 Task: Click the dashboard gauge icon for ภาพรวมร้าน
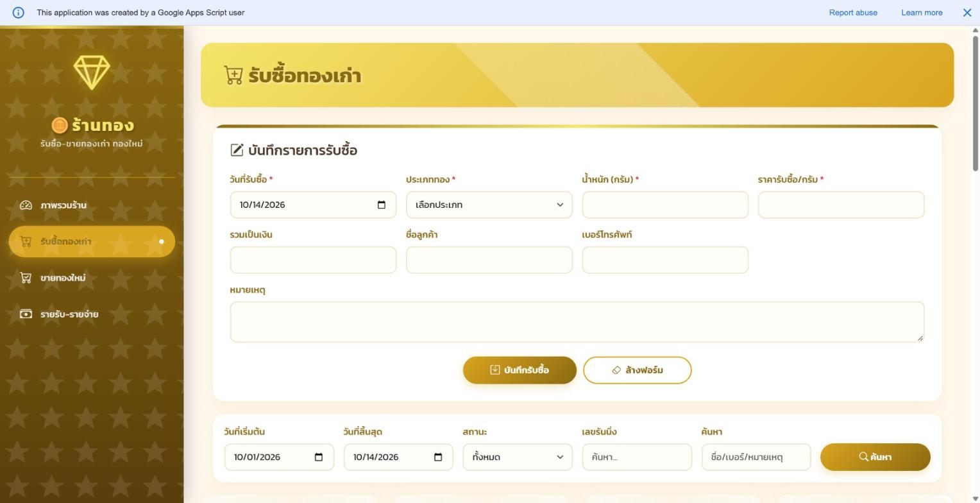26,205
